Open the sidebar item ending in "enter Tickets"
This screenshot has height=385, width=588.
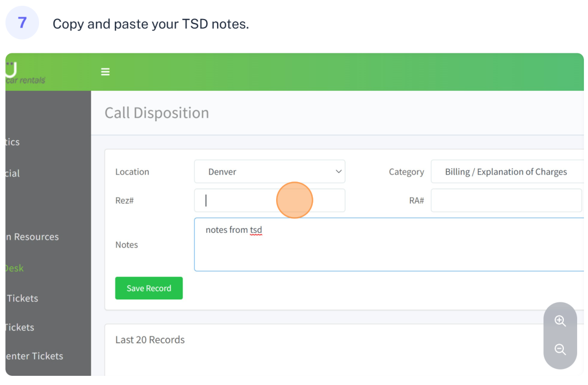pyautogui.click(x=34, y=356)
